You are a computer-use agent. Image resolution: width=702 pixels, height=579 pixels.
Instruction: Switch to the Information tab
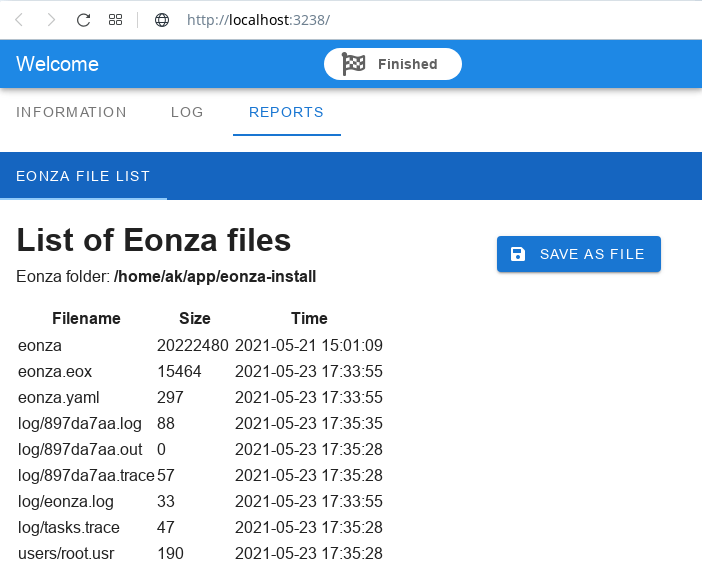point(71,112)
